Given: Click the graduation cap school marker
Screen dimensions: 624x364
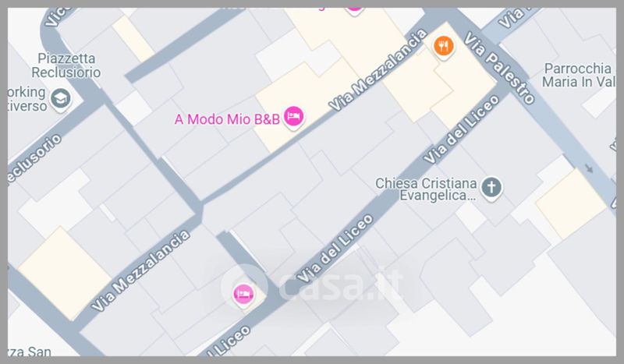Looking at the screenshot, I should 61,98.
